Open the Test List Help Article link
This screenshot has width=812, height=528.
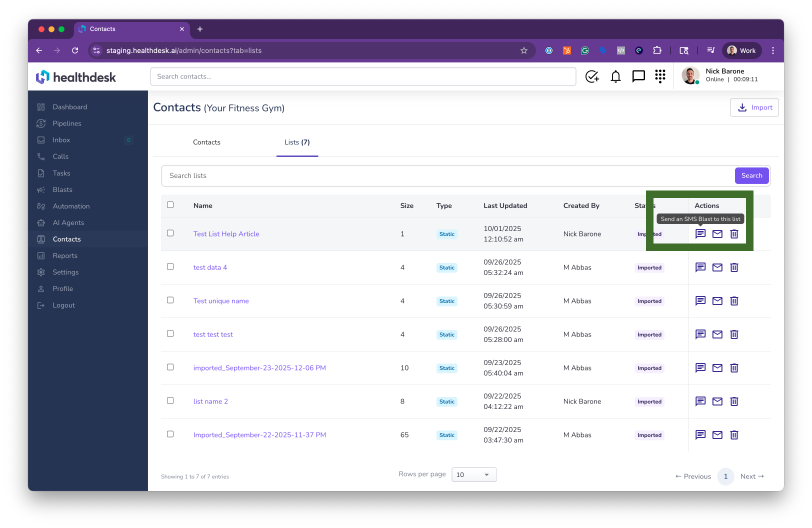[x=226, y=234]
